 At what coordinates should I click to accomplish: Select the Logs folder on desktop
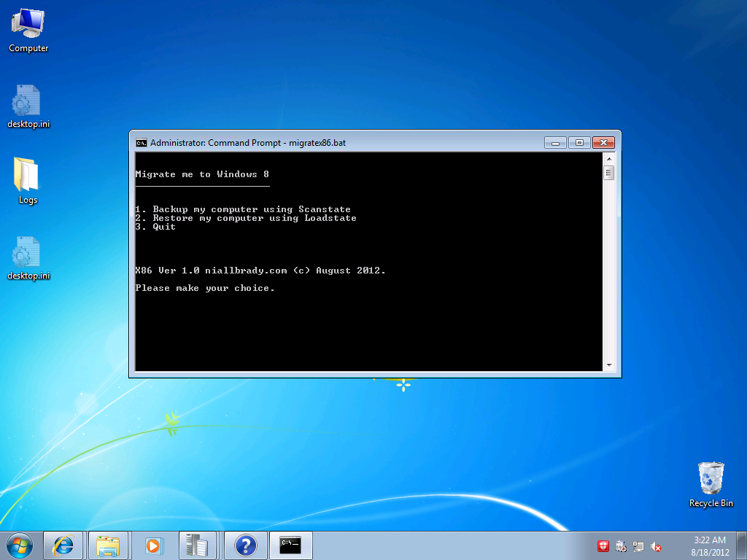tap(28, 181)
